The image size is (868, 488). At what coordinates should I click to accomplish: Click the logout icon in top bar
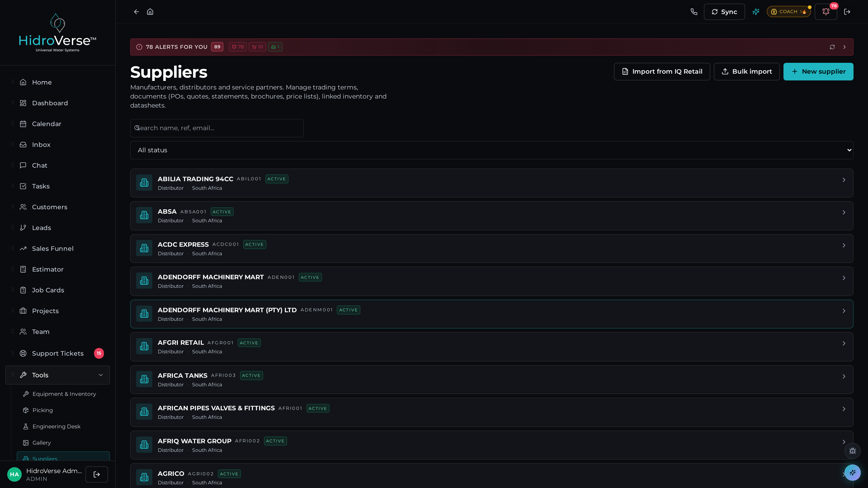click(847, 12)
